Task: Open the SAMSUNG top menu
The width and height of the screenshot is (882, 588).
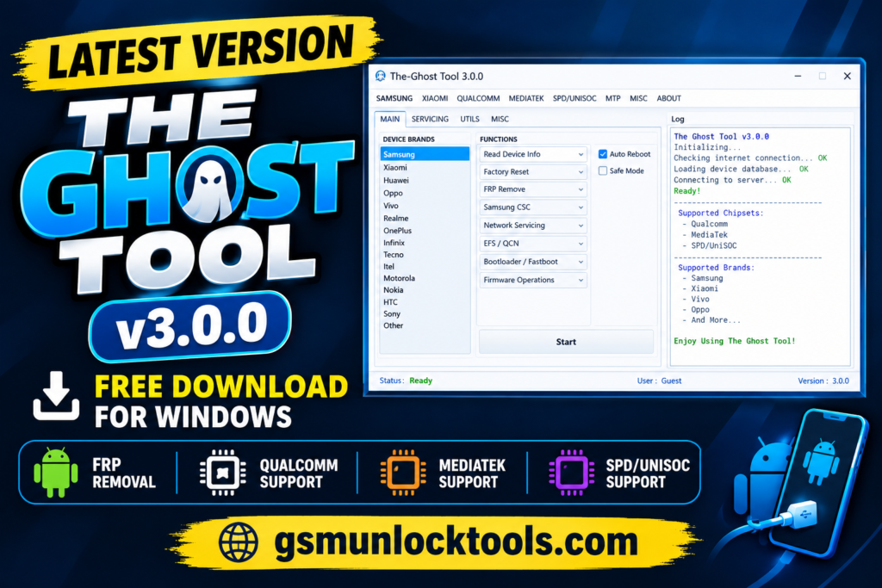Action: (394, 98)
